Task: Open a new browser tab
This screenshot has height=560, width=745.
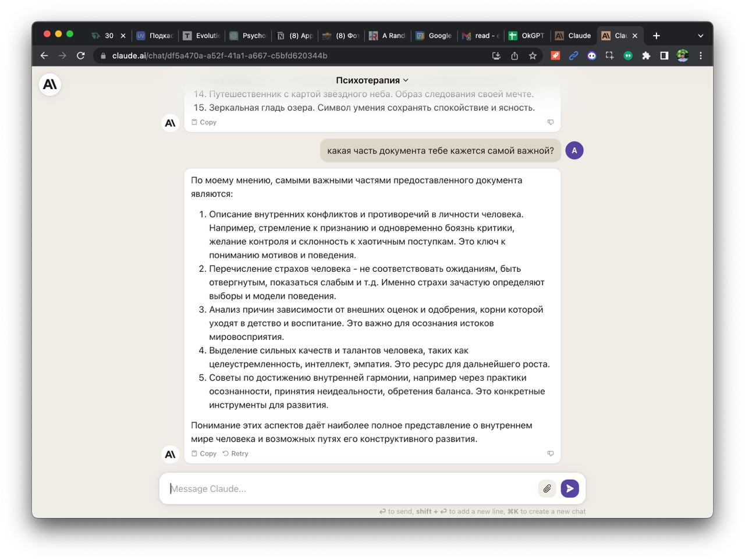Action: [657, 36]
